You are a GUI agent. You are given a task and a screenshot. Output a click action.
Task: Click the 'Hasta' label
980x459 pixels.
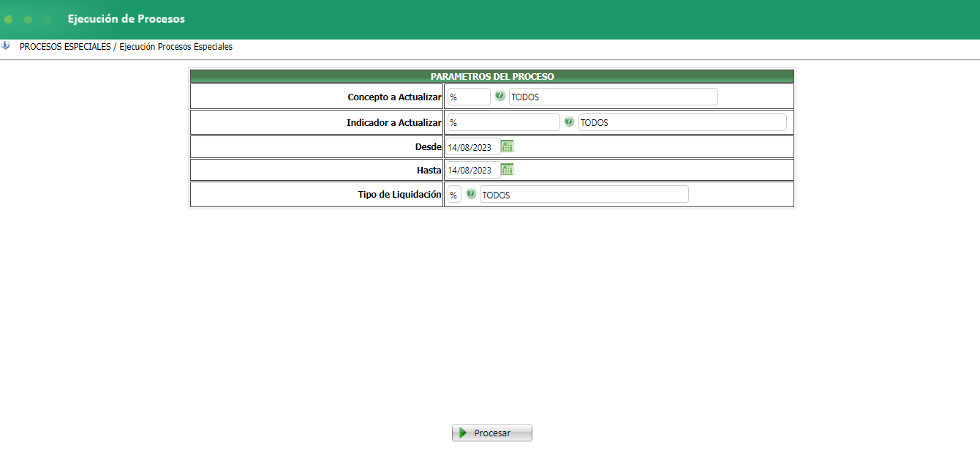point(429,171)
